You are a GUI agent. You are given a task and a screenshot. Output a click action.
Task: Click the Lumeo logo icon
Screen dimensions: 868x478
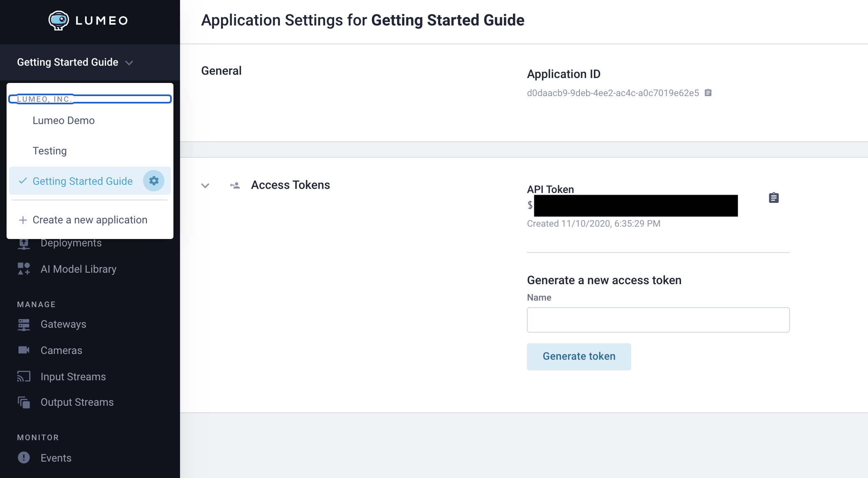[59, 20]
